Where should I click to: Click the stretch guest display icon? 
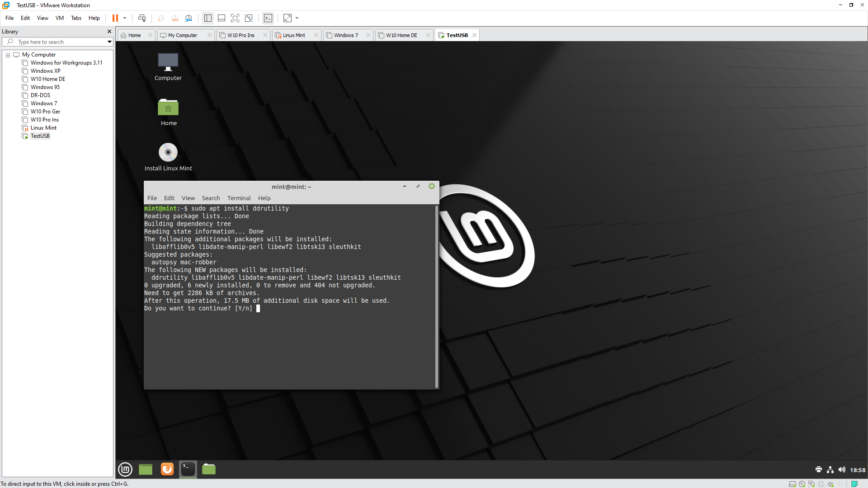click(x=288, y=18)
